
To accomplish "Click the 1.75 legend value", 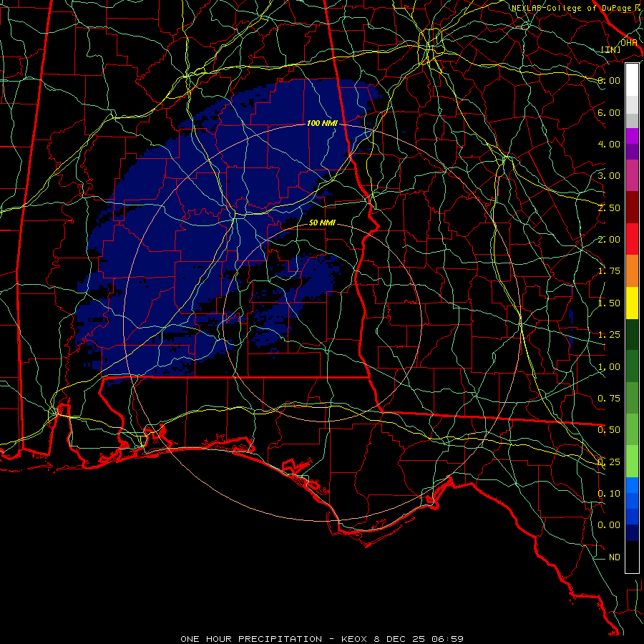I will point(609,271).
